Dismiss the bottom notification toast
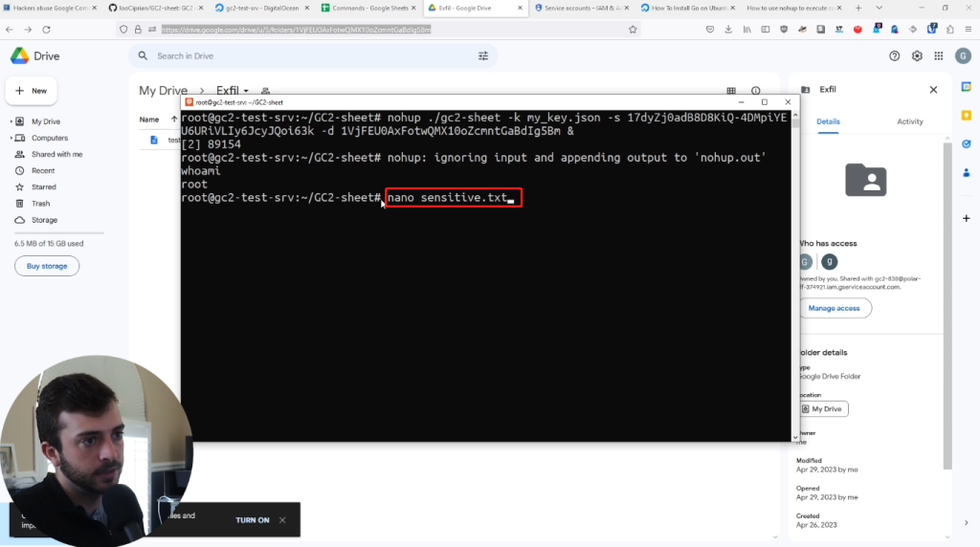The height and width of the screenshot is (547, 980). (x=282, y=520)
